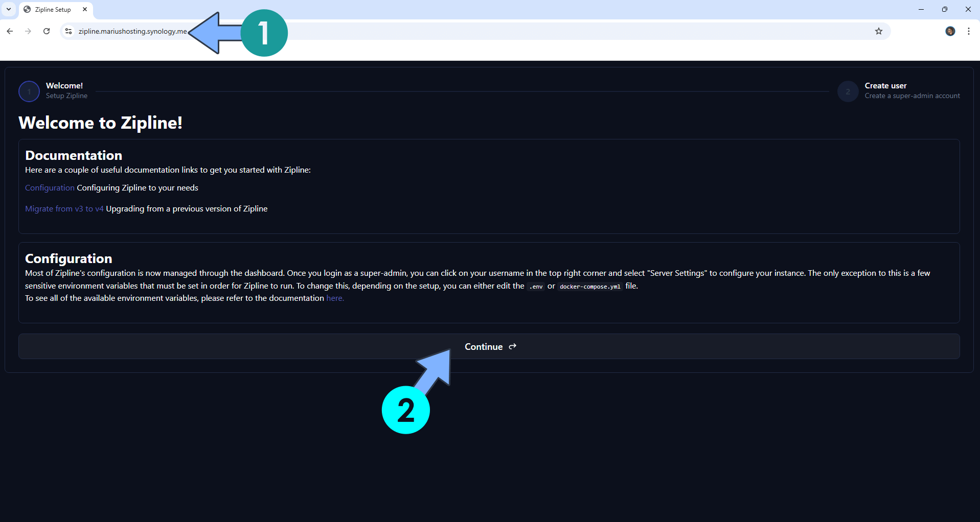Click the Welcome to Zipline! heading
Viewport: 980px width, 522px height.
click(x=100, y=123)
